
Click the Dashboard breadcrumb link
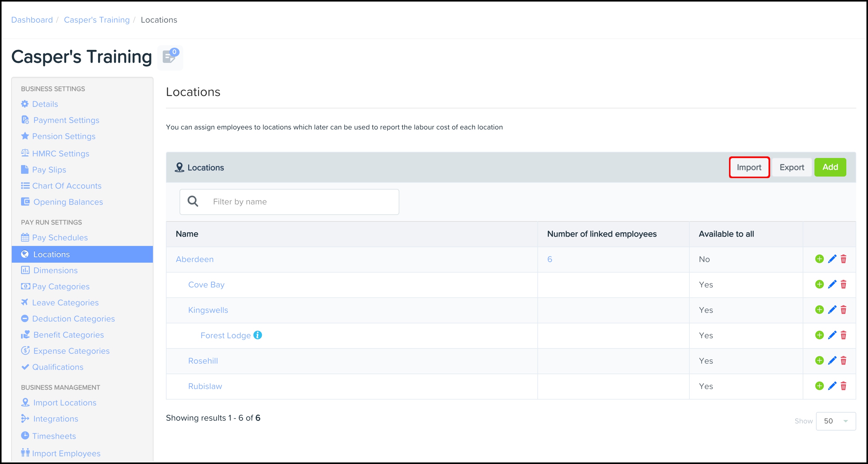coord(32,20)
